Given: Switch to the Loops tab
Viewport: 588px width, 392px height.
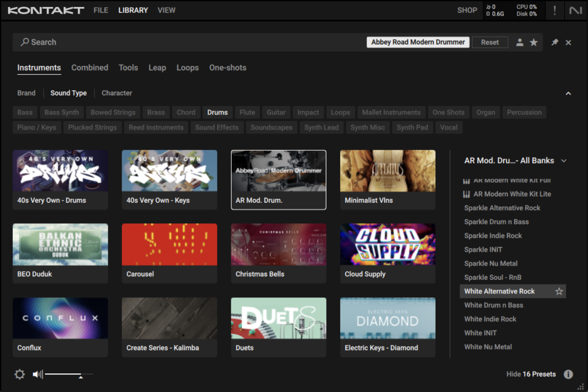Looking at the screenshot, I should [188, 68].
